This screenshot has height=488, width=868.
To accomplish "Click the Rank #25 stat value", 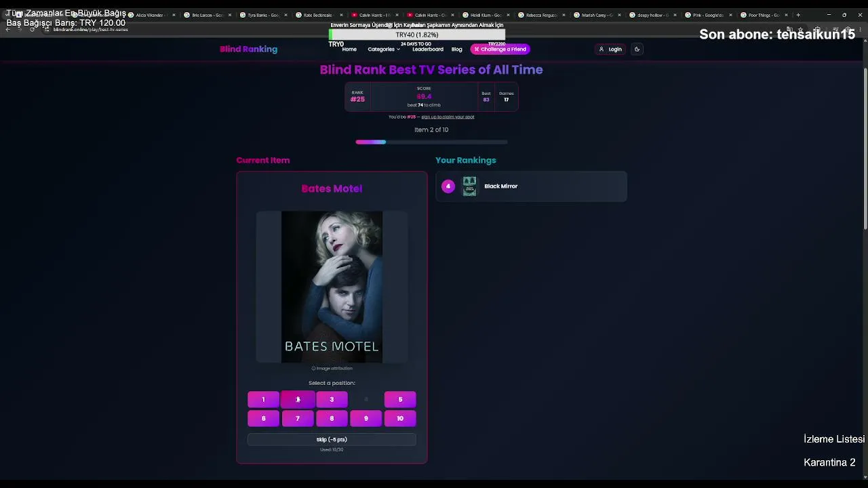I will coord(357,100).
